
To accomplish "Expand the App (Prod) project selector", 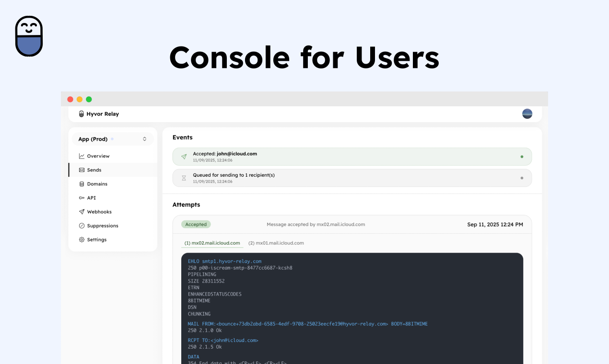I will [113, 139].
